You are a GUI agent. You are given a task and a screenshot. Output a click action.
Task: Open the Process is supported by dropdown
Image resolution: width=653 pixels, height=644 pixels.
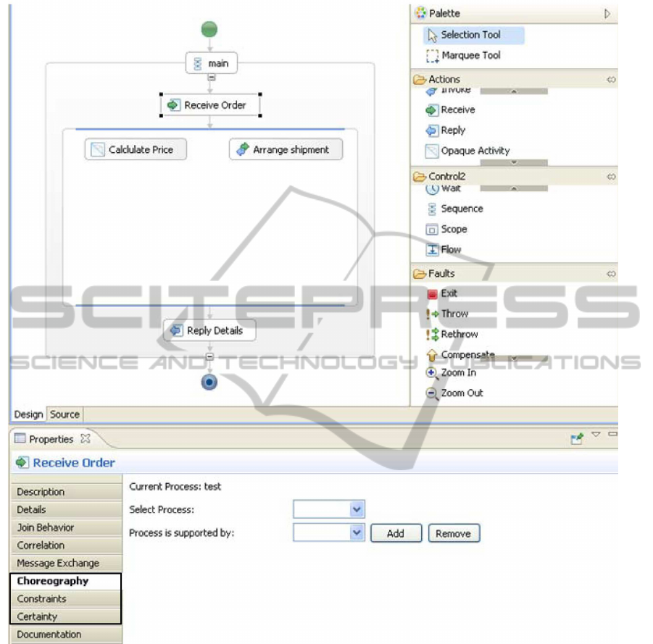point(357,533)
